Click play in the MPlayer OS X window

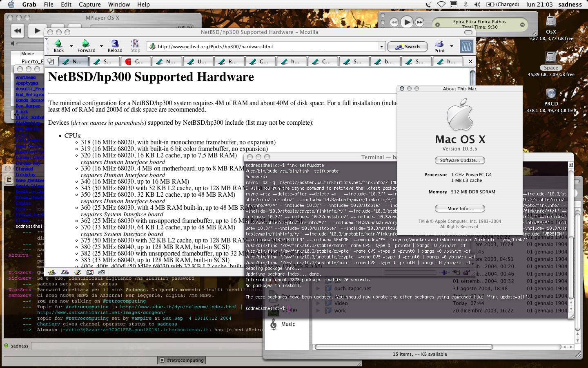click(x=37, y=30)
